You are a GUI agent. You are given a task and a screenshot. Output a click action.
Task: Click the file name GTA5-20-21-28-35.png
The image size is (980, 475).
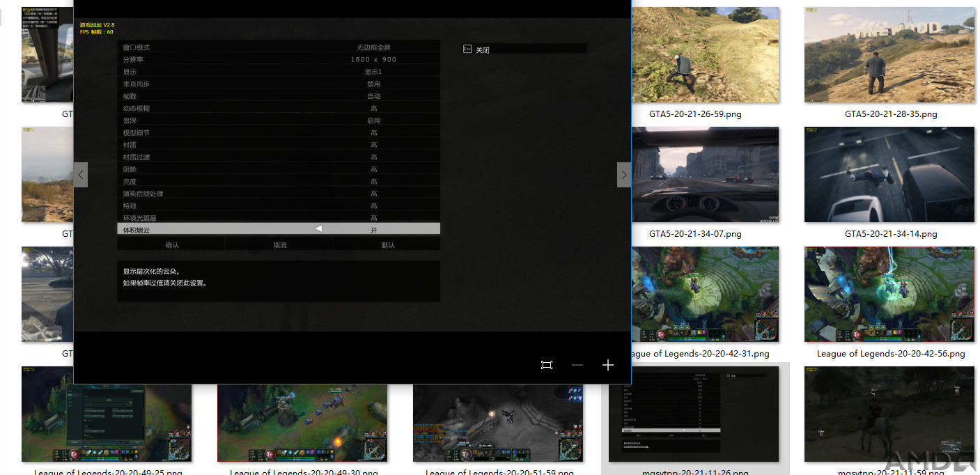[891, 114]
